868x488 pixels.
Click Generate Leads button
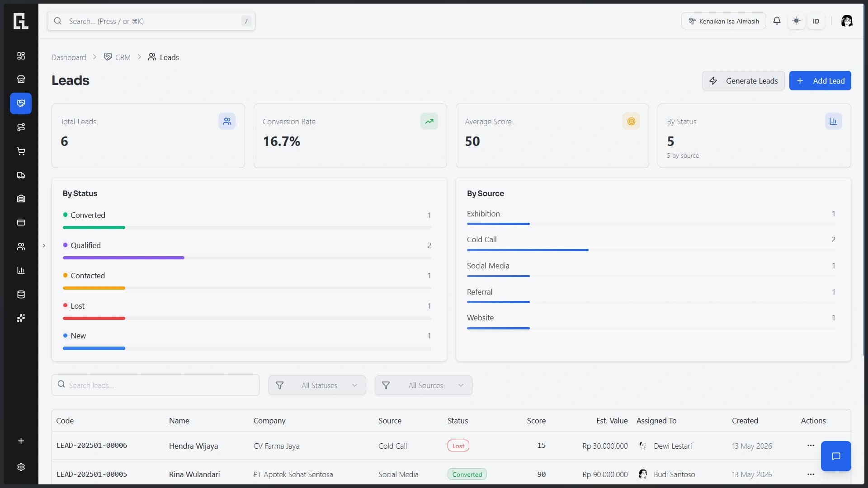tap(743, 81)
